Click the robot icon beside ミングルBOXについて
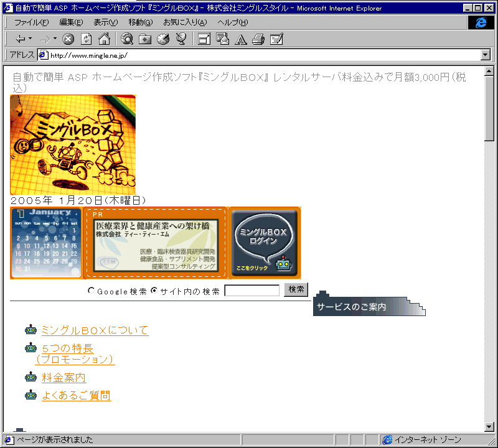 coord(31,329)
